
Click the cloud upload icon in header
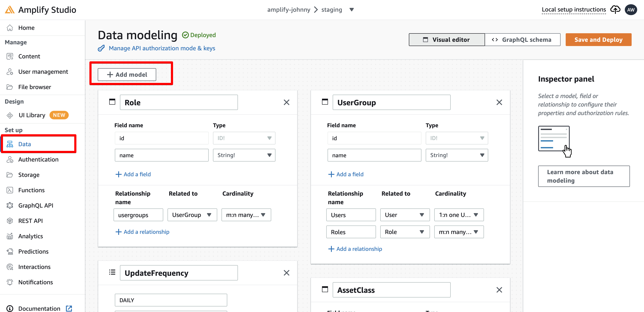click(615, 10)
